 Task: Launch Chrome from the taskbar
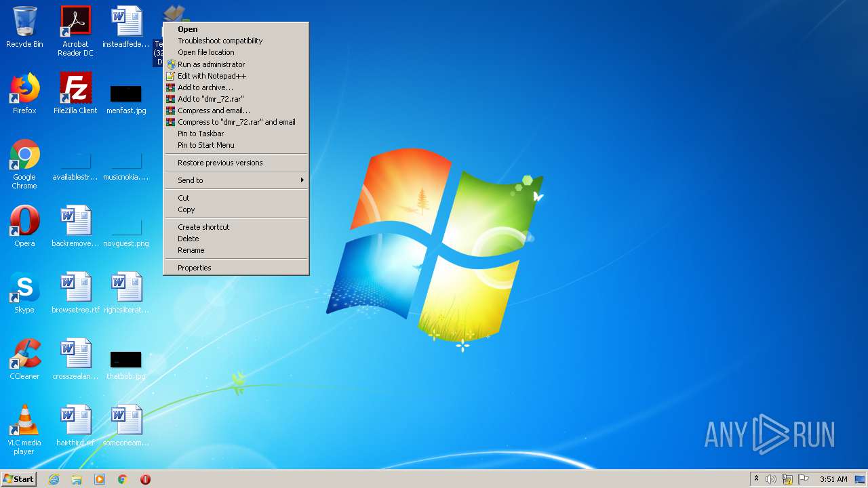pyautogui.click(x=123, y=479)
